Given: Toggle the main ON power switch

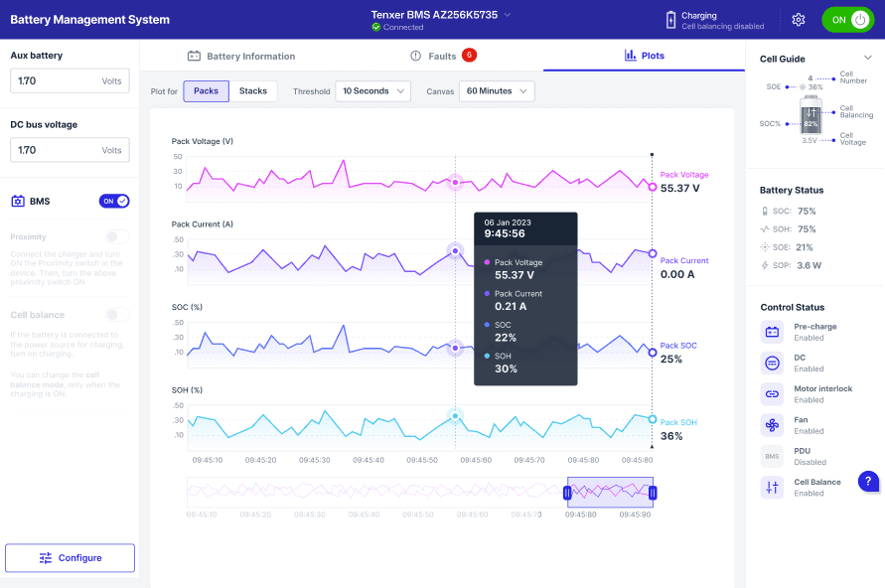Looking at the screenshot, I should coord(848,20).
